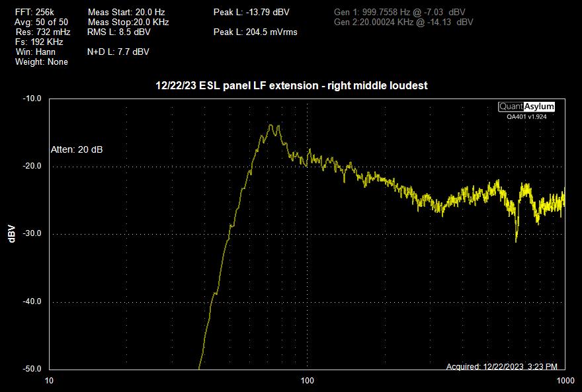Click Meas Start: 20.0 Hz text

pos(126,13)
